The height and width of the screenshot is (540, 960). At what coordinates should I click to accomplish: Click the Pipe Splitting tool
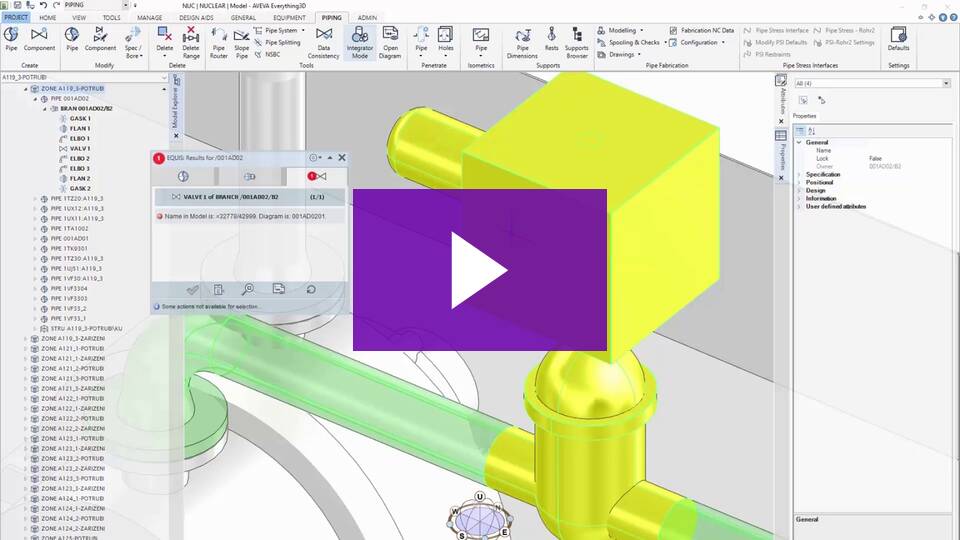pos(277,42)
